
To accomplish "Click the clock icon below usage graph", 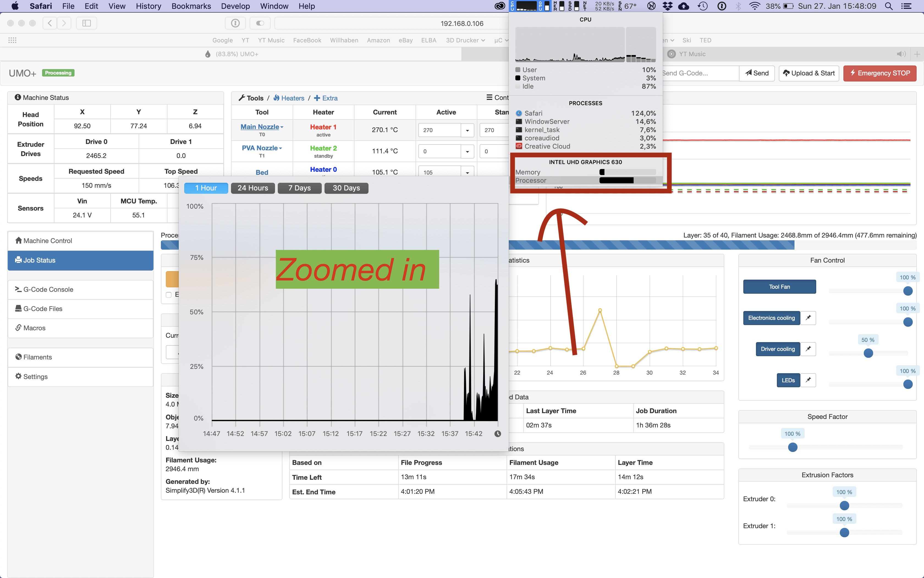I will pos(497,433).
